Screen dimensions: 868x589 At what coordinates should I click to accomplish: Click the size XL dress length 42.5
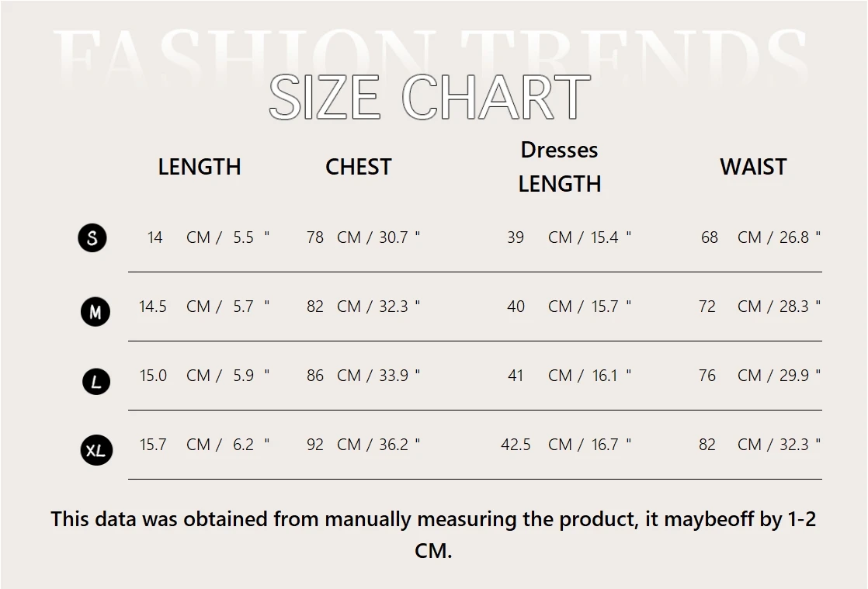[x=516, y=445]
